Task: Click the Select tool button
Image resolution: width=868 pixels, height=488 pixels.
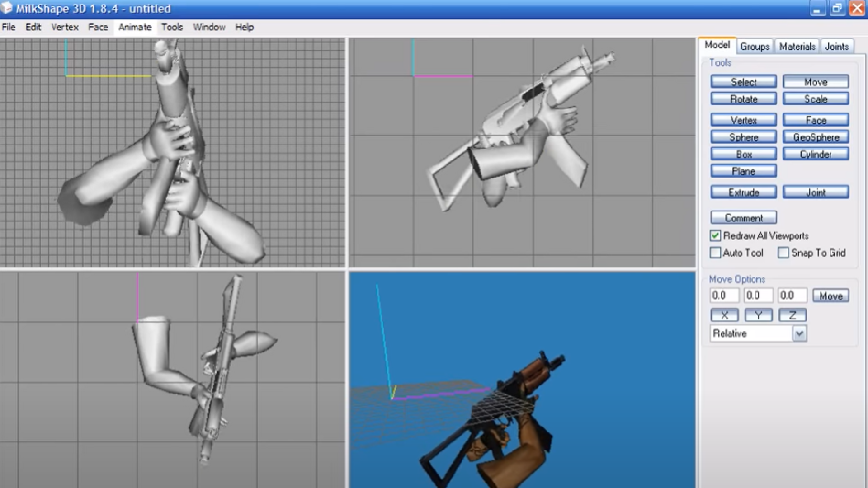Action: point(743,82)
